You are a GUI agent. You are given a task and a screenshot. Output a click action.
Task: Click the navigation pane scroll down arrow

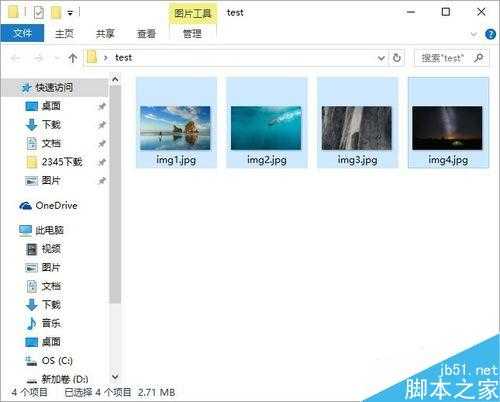point(115,377)
